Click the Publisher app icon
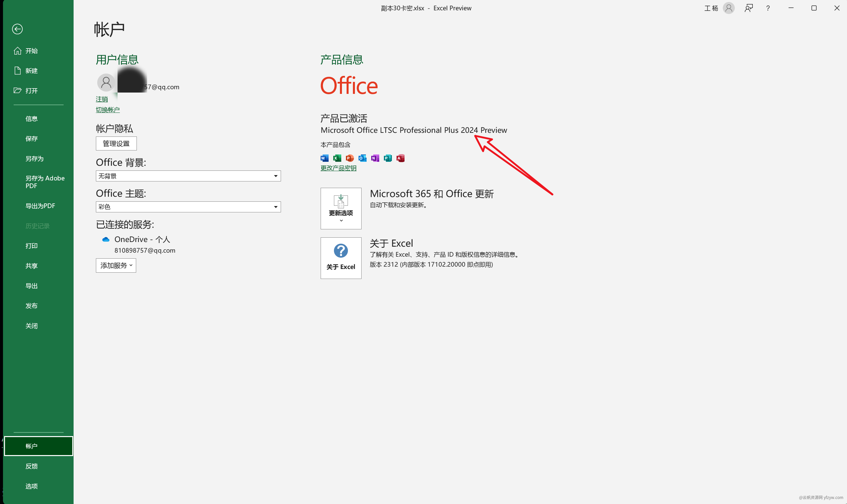 [388, 158]
